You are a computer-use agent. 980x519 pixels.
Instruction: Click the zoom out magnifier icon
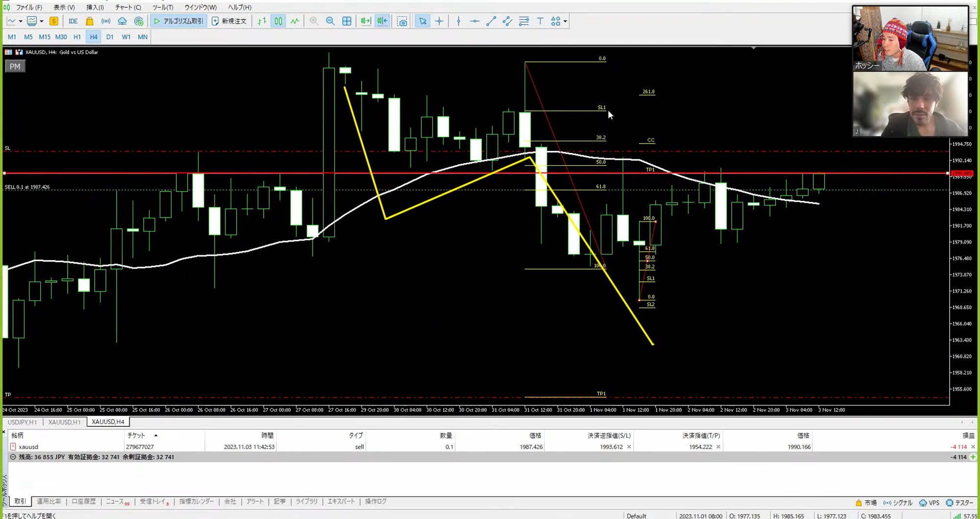point(330,21)
